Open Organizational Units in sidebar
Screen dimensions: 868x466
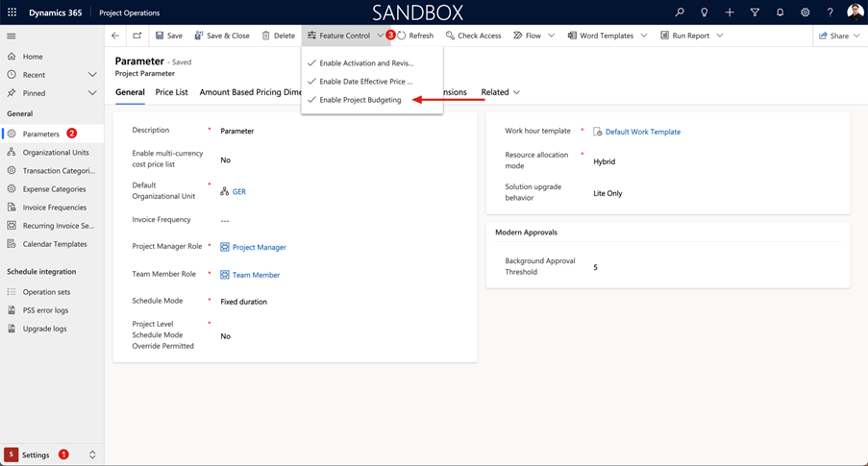click(x=56, y=152)
